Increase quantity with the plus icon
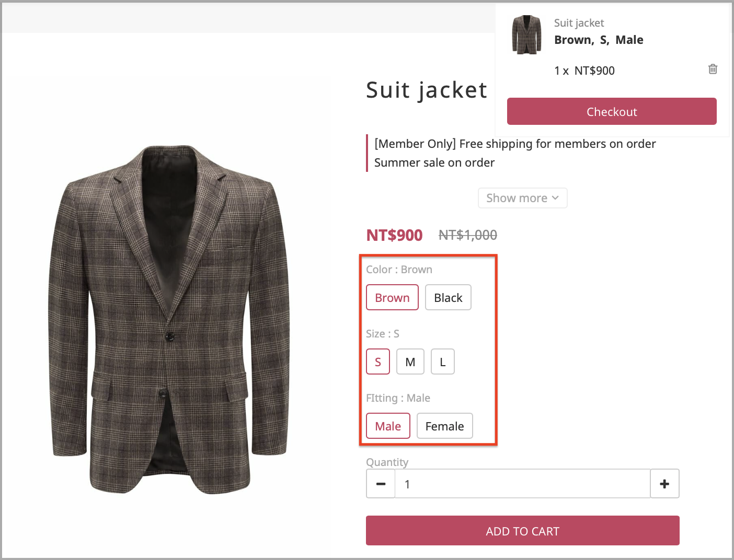 click(x=664, y=484)
